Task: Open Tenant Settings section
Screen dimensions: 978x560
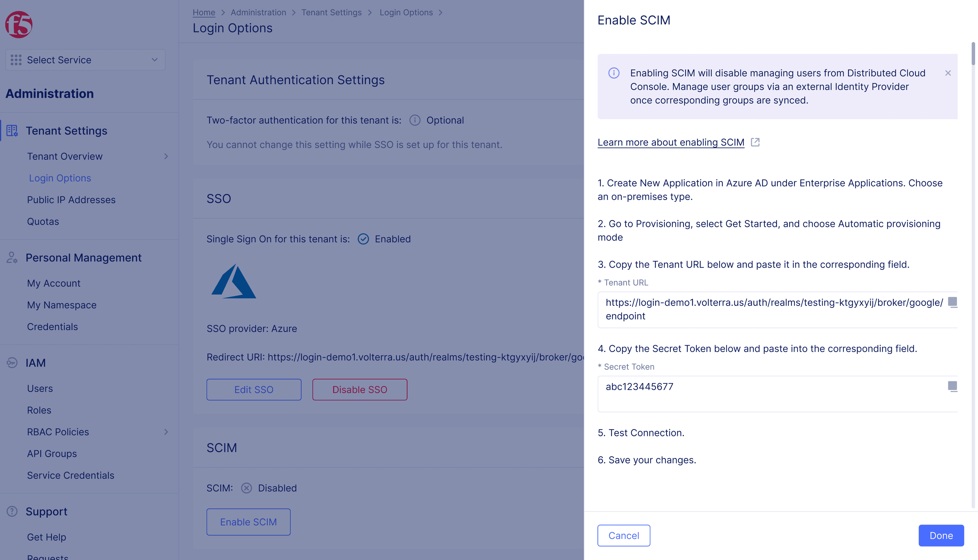Action: (x=66, y=131)
